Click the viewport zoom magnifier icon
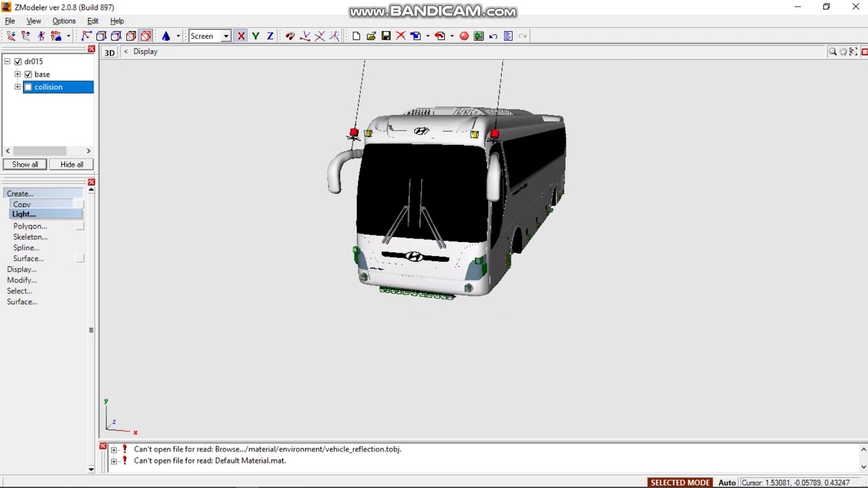The height and width of the screenshot is (488, 868). (832, 52)
